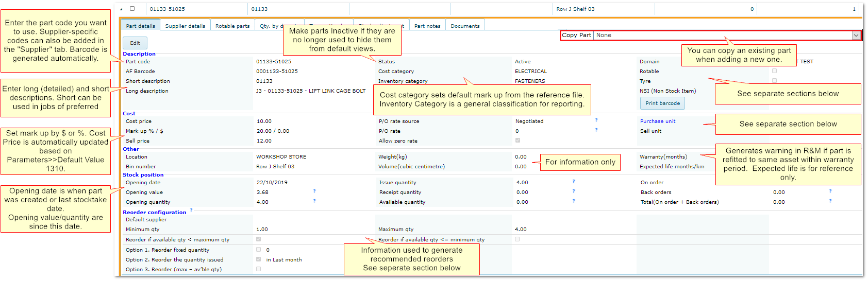
Task: Enable Reorder if available qty <= minimum qty
Action: (x=517, y=239)
